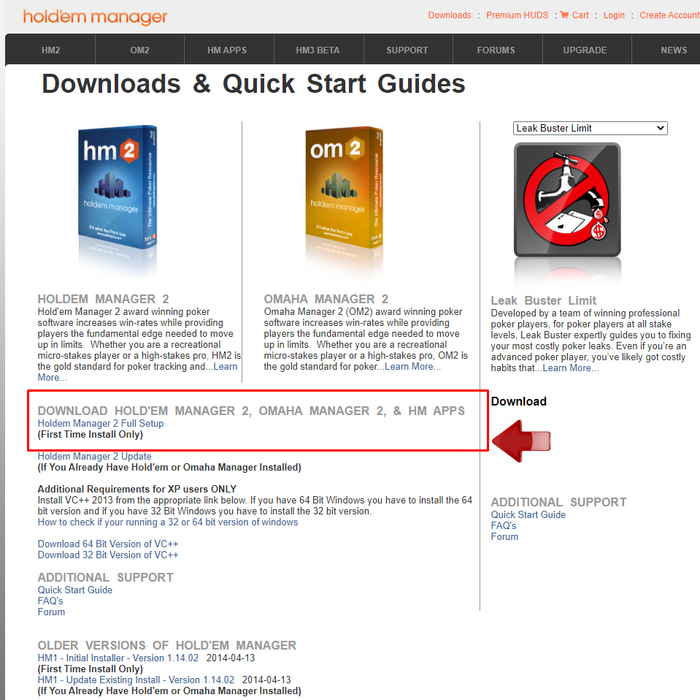Open the Leak Buster Limit dropdown
Viewport: 700px width, 700px height.
590,128
